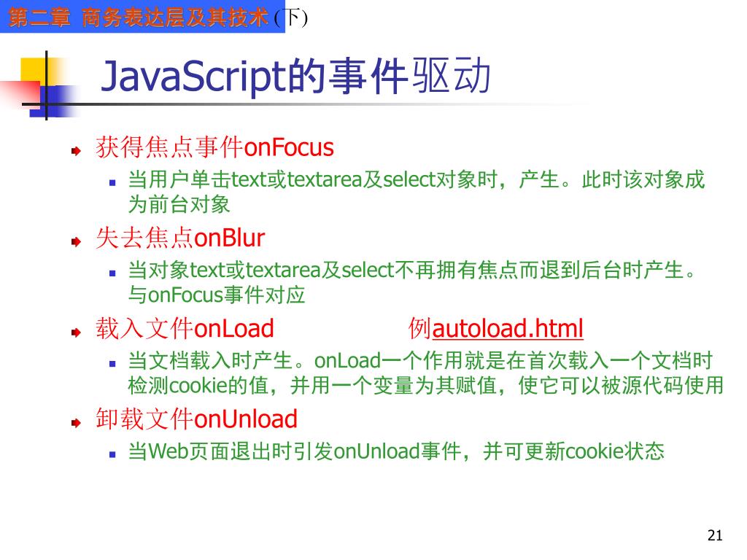This screenshot has width=747, height=560.
Task: Click the heading 获得焦点事件onFocus
Action: [214, 147]
